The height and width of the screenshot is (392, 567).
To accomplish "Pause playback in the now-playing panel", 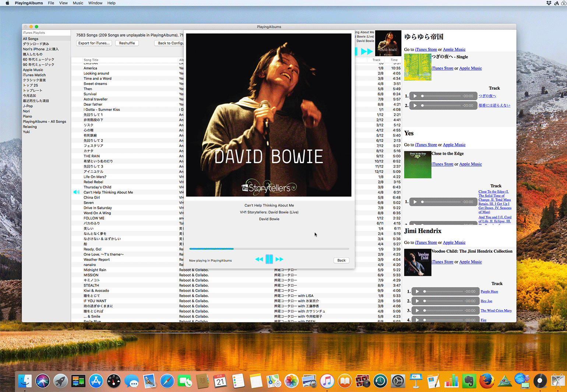I will pyautogui.click(x=269, y=259).
